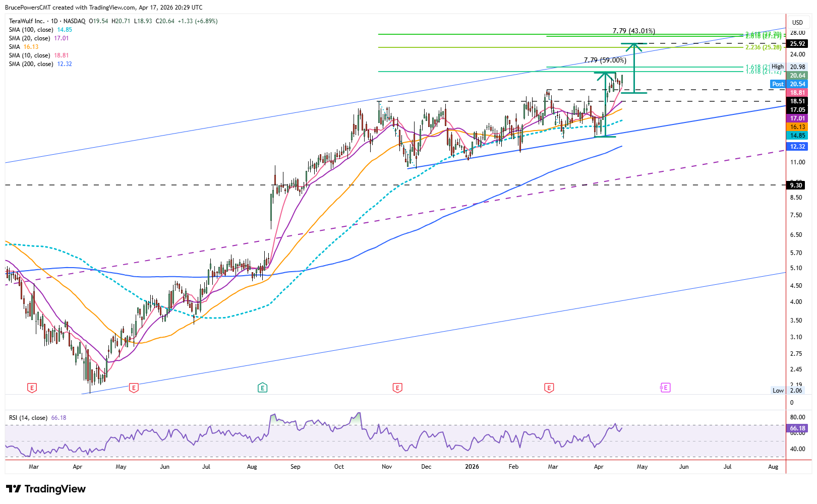Click the orange 16.13 axis price label

797,127
